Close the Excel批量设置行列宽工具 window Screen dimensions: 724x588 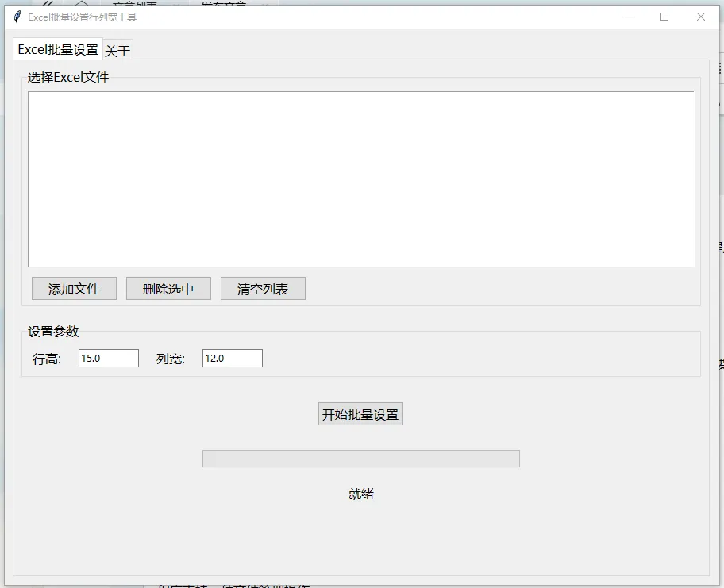700,17
